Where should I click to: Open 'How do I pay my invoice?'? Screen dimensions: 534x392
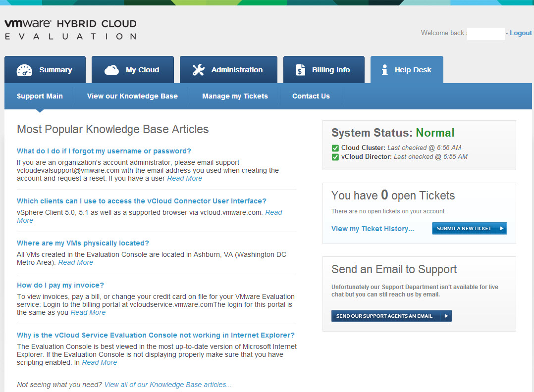[60, 285]
